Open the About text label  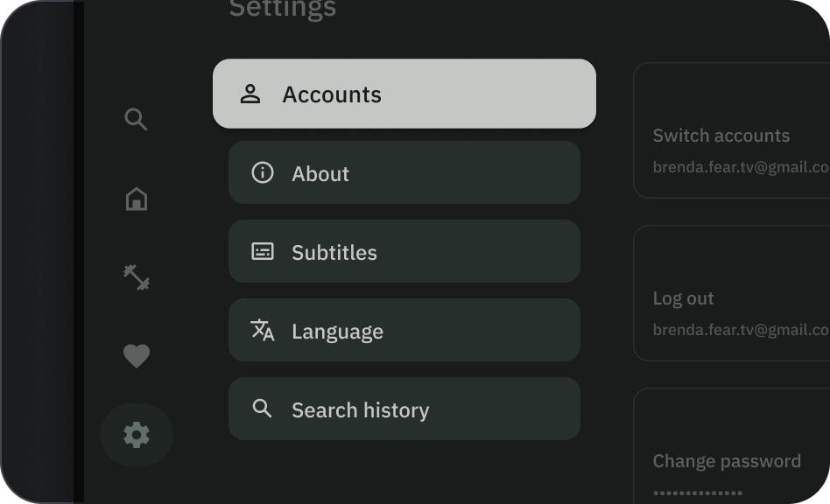[x=320, y=174]
